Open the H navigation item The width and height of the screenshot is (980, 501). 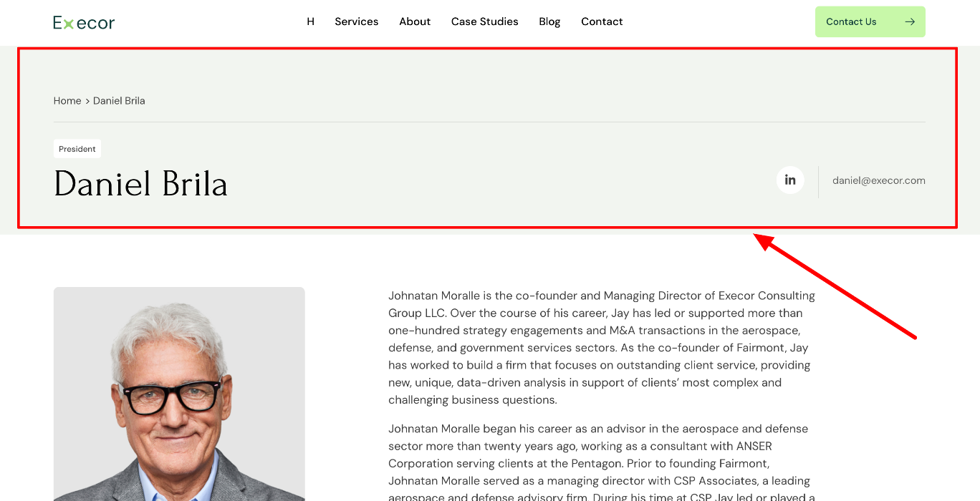tap(310, 21)
